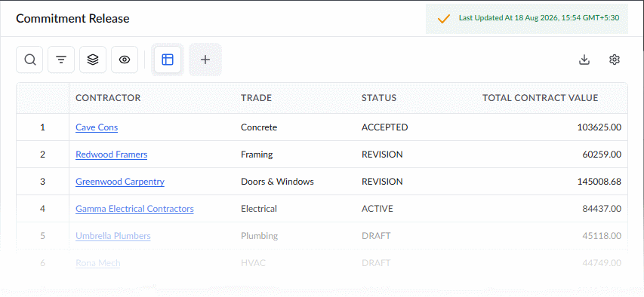This screenshot has height=297, width=644.
Task: Add a new view with plus
Action: point(205,60)
